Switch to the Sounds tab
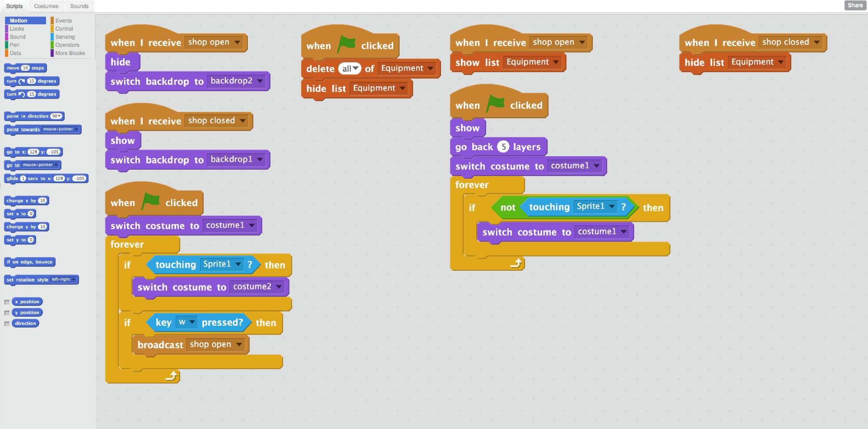The image size is (868, 429). [x=79, y=6]
